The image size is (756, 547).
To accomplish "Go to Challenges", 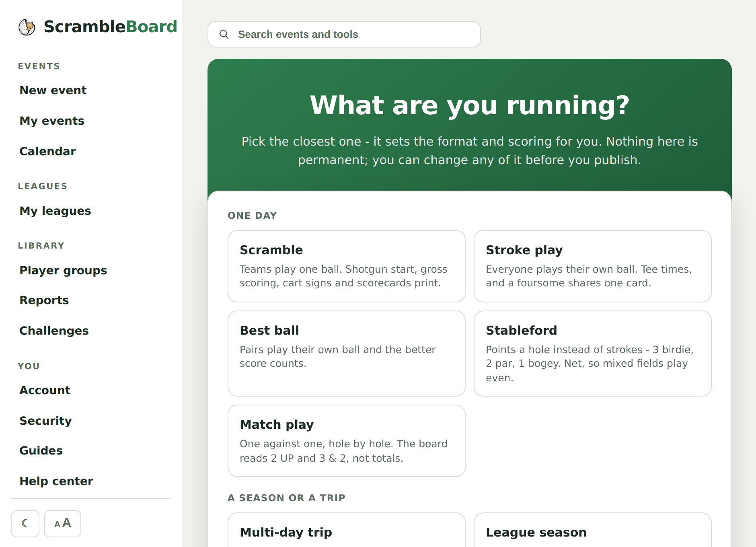I will coord(54,331).
